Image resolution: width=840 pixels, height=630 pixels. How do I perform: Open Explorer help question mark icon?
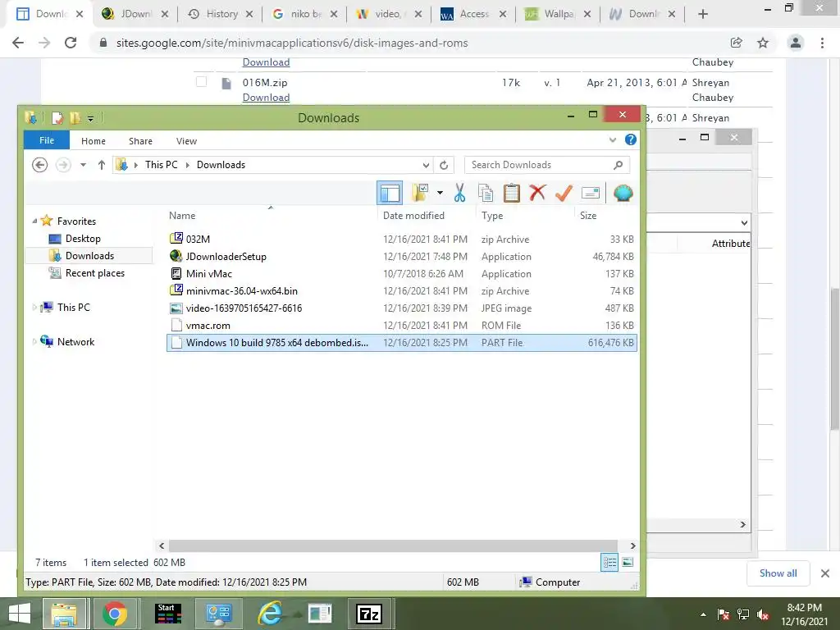(x=631, y=139)
